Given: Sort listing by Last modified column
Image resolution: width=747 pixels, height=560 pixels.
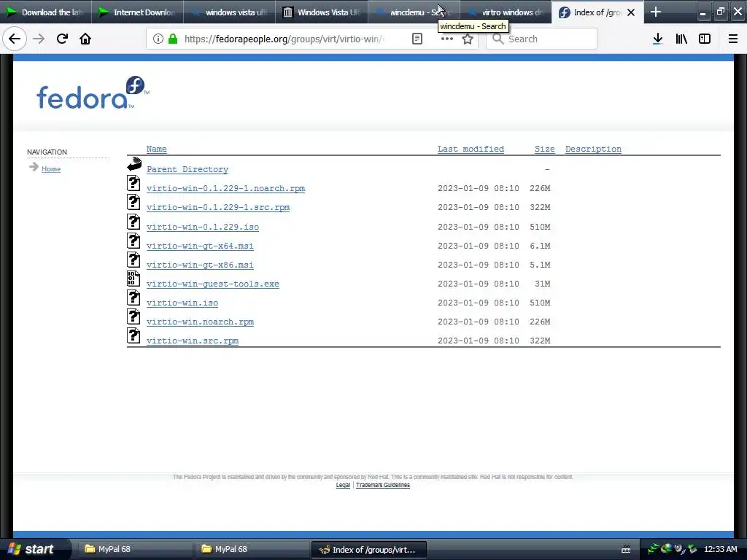Looking at the screenshot, I should (471, 149).
